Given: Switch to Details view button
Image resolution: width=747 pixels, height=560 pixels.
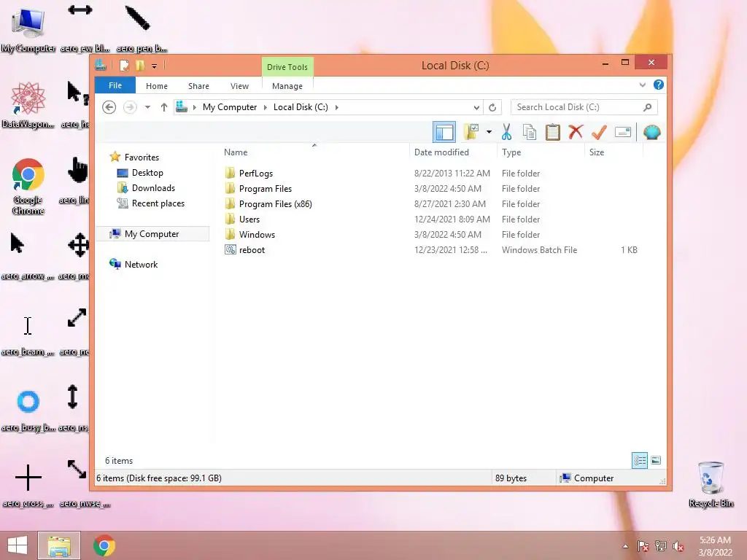Looking at the screenshot, I should tap(639, 461).
